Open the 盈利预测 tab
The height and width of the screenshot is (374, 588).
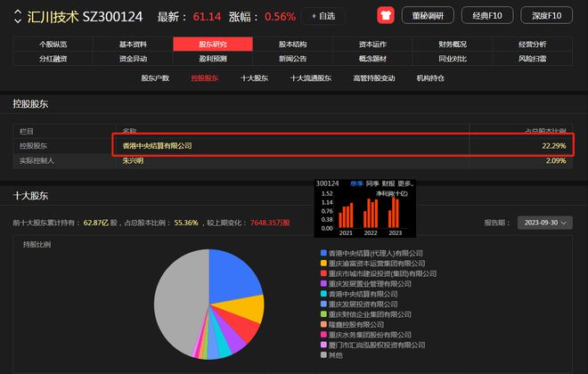213,59
